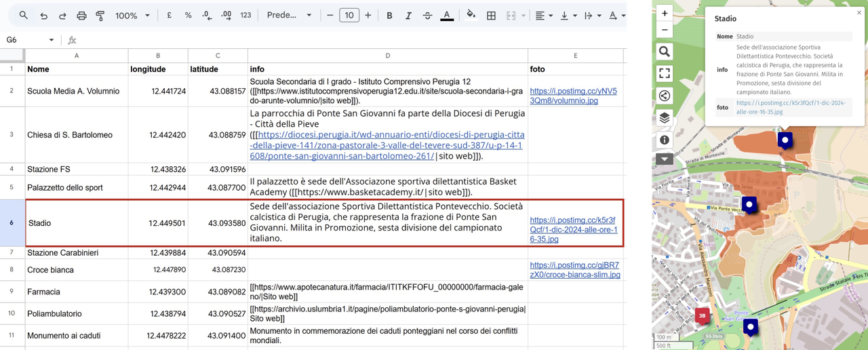
Task: Toggle bold formatting
Action: pyautogui.click(x=389, y=16)
